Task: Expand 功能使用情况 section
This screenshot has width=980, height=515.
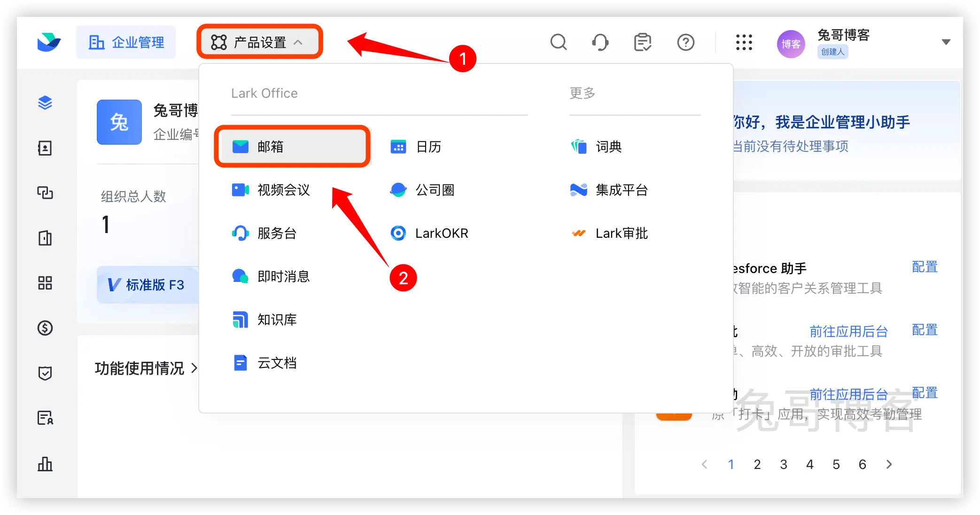Action: coord(146,368)
